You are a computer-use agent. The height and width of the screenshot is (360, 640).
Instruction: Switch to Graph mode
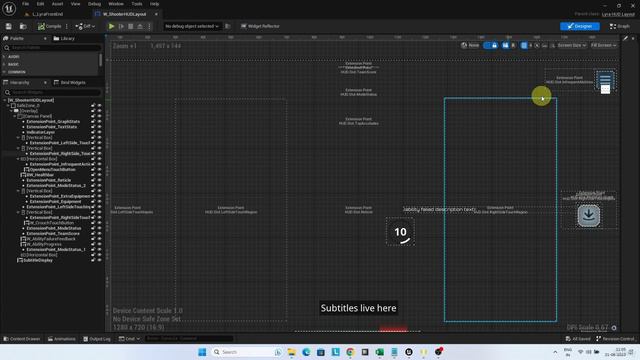[x=620, y=26]
